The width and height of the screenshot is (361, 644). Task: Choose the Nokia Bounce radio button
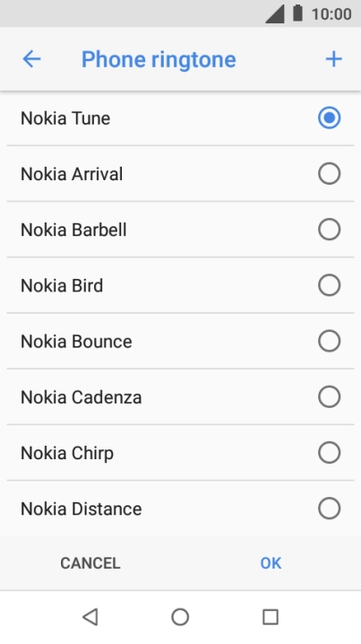(x=329, y=341)
